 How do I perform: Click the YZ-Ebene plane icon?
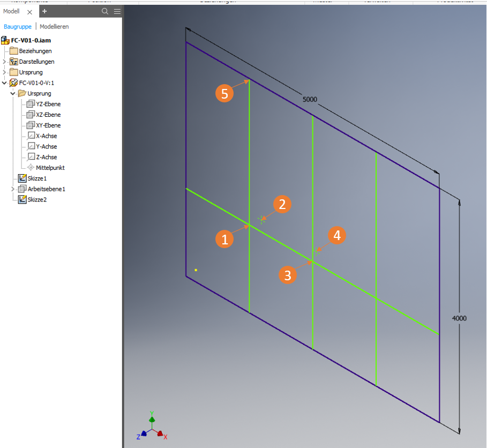point(31,104)
